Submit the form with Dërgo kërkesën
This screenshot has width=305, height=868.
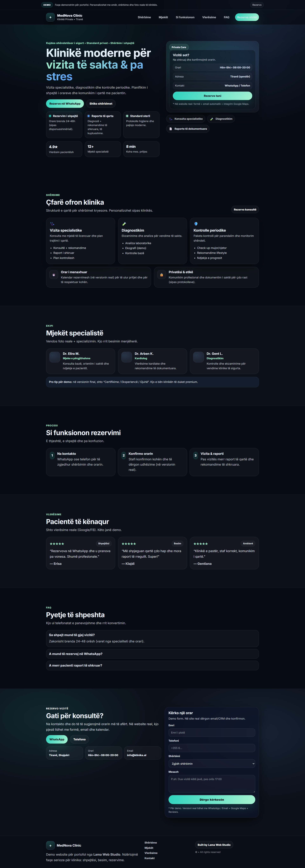(x=212, y=800)
